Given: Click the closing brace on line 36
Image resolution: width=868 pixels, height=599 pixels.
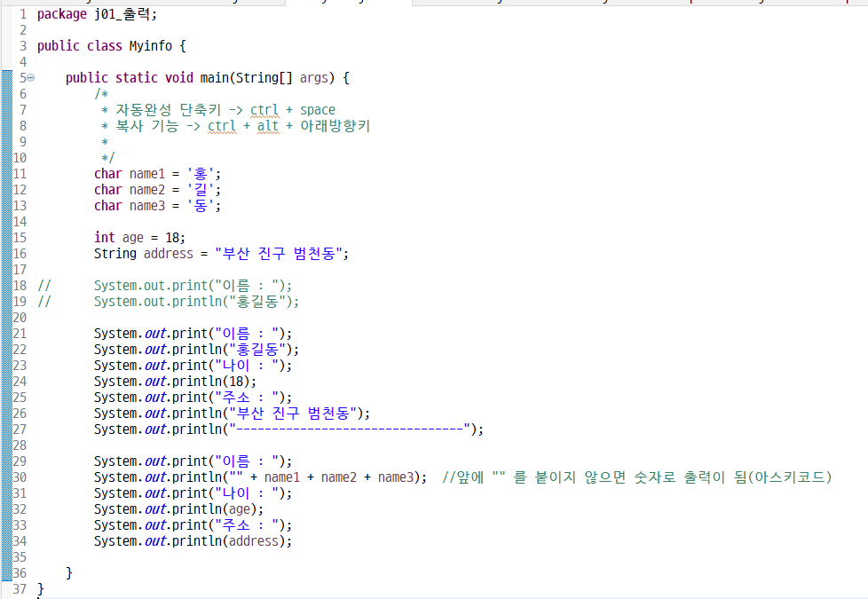Looking at the screenshot, I should [x=69, y=573].
